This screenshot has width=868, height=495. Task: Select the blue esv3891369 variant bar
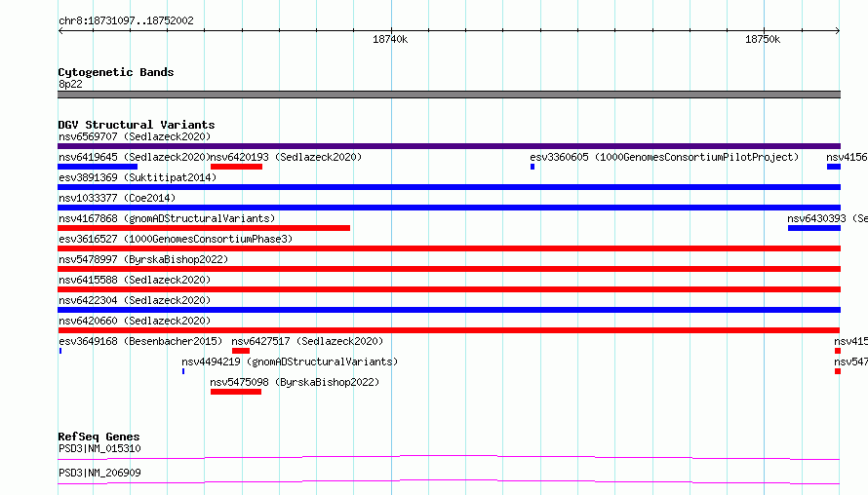pyautogui.click(x=449, y=187)
